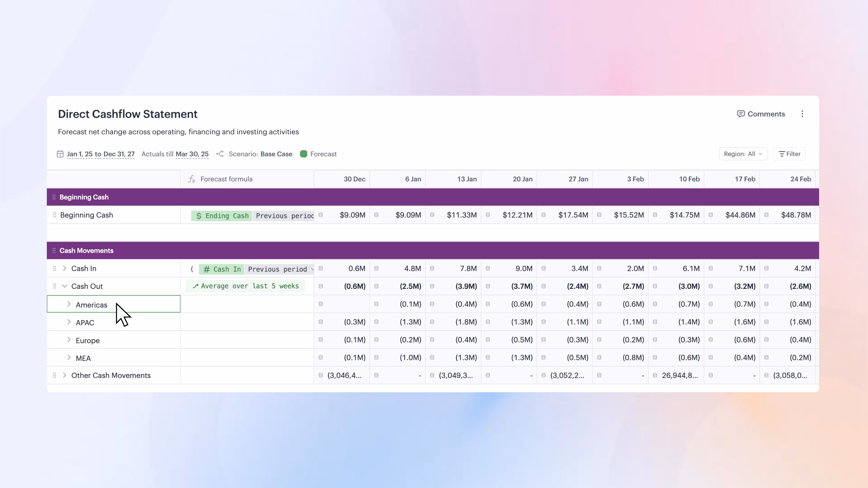The height and width of the screenshot is (488, 868).
Task: Click the Jan 1, 25 to Dec 31, 27 date range
Action: pos(100,154)
